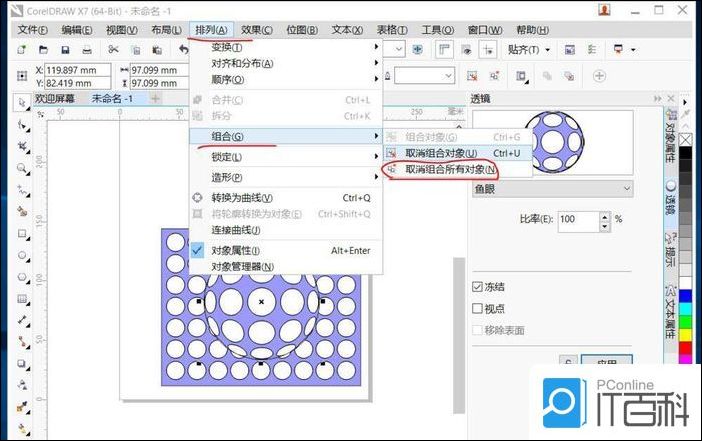702x441 pixels.
Task: Select the Color Eyedropper tool in toolbox
Action: point(22,407)
